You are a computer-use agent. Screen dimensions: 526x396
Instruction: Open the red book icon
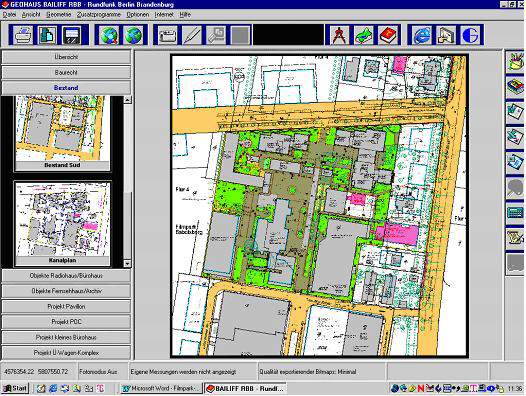[388, 35]
